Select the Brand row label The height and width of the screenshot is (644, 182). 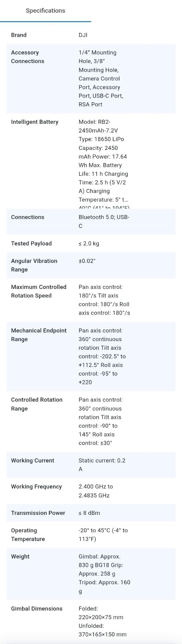[19, 35]
